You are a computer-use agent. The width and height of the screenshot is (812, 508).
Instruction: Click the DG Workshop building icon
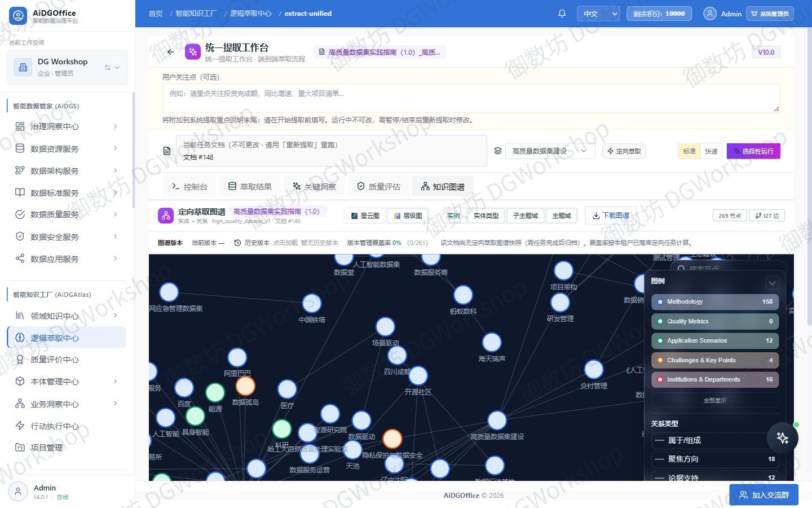(23, 67)
